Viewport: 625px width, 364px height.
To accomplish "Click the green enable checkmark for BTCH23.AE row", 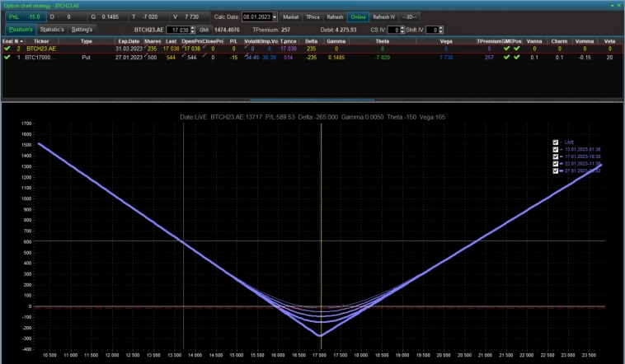I will coord(7,49).
